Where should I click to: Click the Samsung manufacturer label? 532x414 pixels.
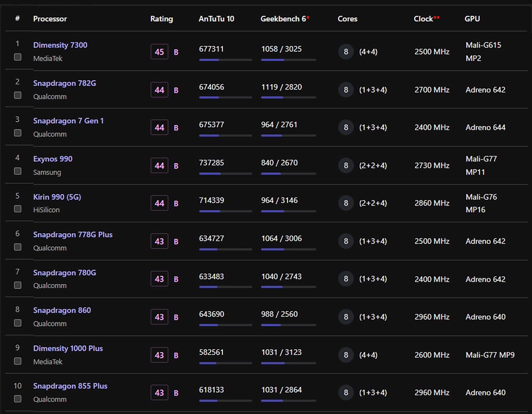tap(47, 172)
